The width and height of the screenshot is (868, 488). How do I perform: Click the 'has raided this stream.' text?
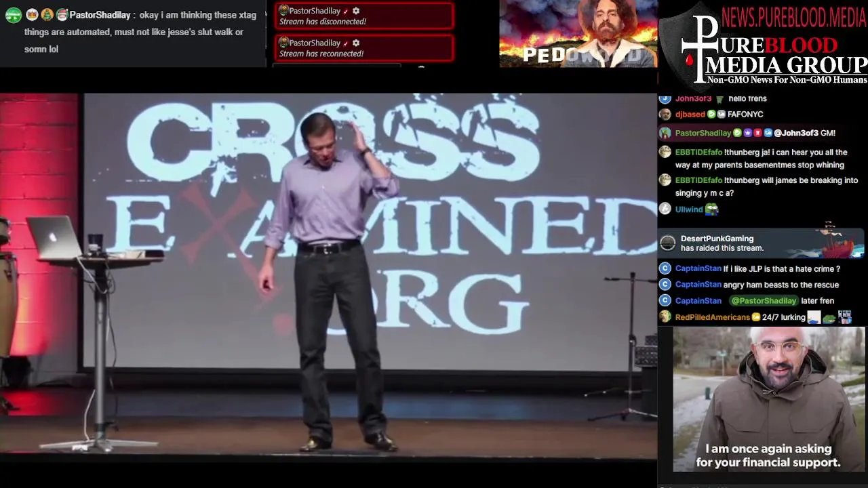pyautogui.click(x=722, y=248)
